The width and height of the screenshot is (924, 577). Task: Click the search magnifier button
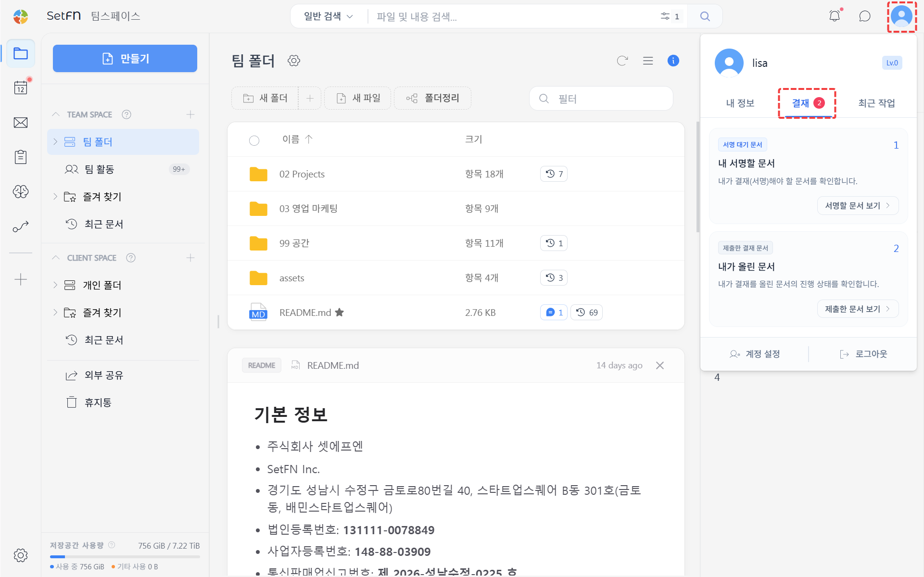pyautogui.click(x=705, y=16)
